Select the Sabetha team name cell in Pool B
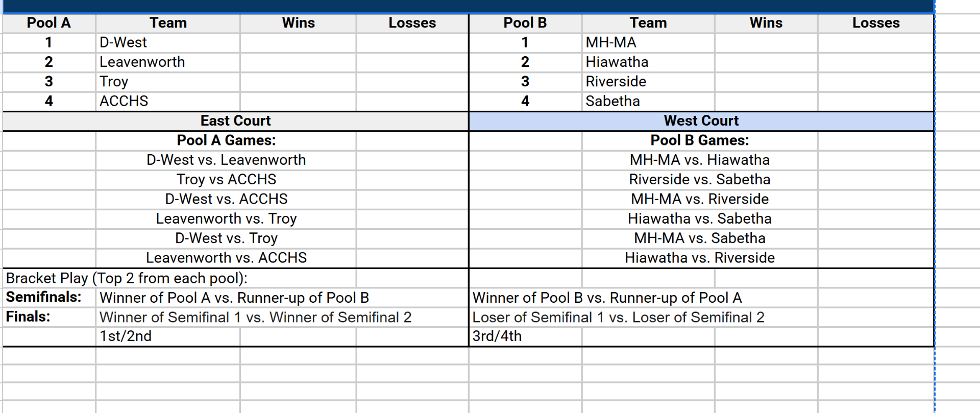The width and height of the screenshot is (980, 413). (612, 101)
